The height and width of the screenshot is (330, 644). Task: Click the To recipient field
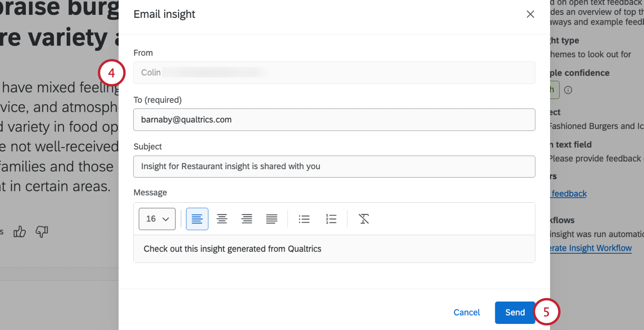(x=334, y=119)
